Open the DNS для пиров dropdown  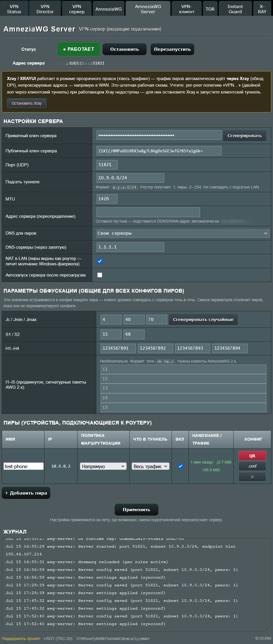pyautogui.click(x=182, y=233)
